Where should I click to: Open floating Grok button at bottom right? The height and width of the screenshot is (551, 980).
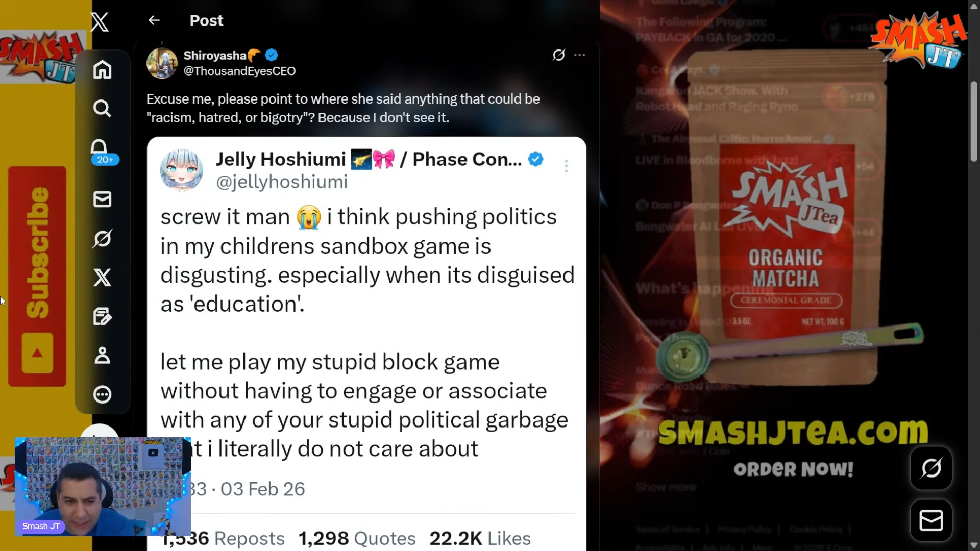pyautogui.click(x=931, y=468)
